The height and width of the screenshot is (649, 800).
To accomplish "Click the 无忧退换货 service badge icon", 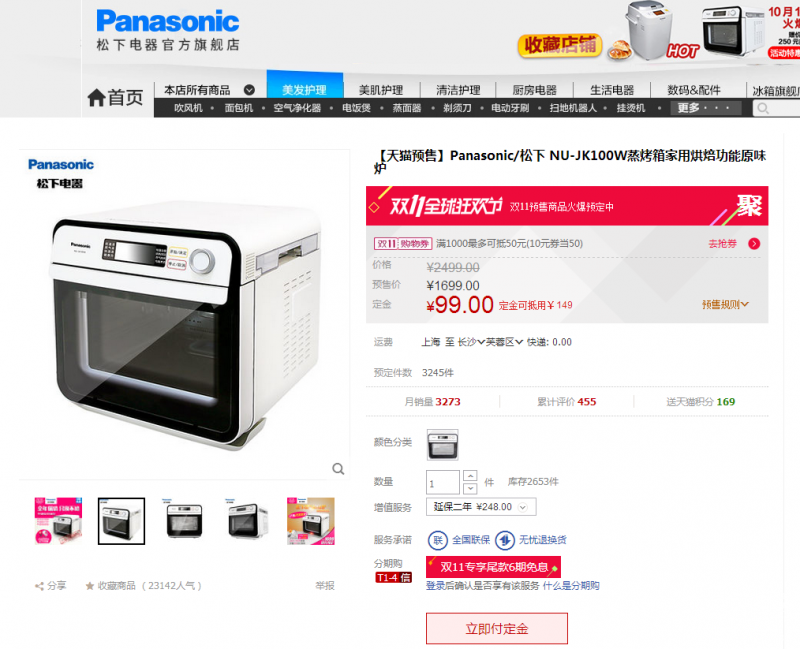I will click(x=505, y=540).
